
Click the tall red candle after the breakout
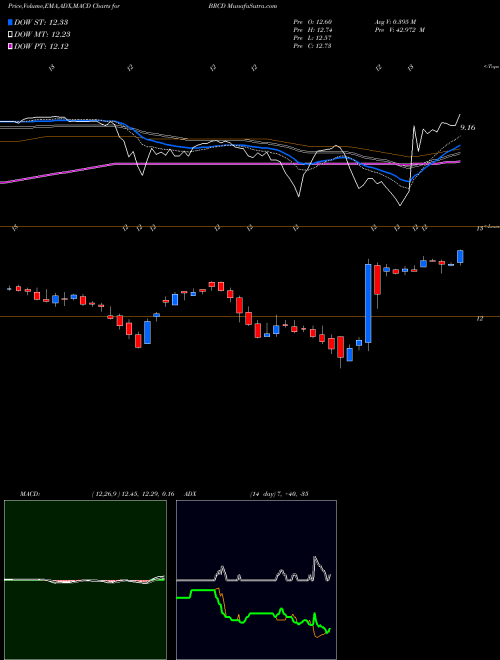click(x=378, y=280)
